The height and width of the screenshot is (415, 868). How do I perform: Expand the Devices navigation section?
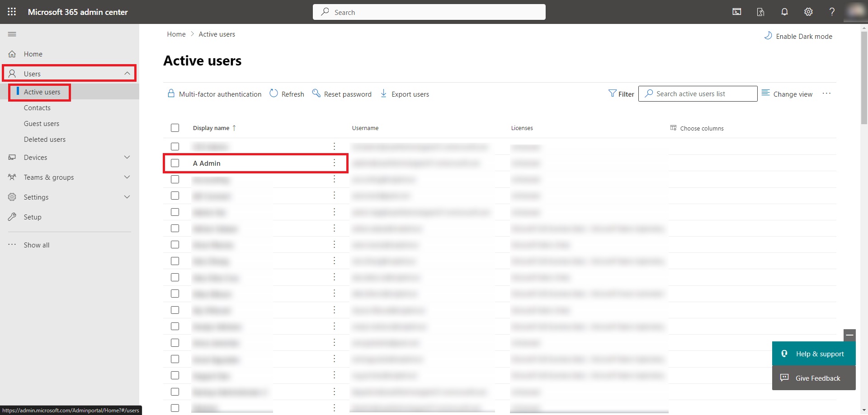pos(127,157)
